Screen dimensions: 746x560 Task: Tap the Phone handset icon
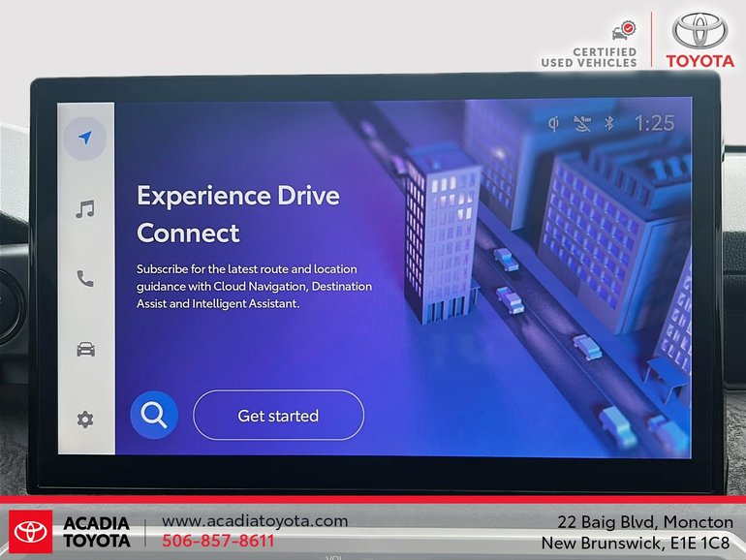click(85, 279)
